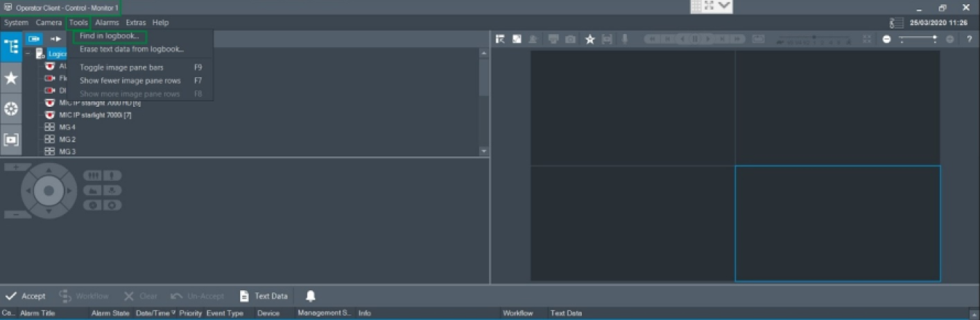
Task: Open the Favorites star sidebar tab
Action: pos(11,78)
